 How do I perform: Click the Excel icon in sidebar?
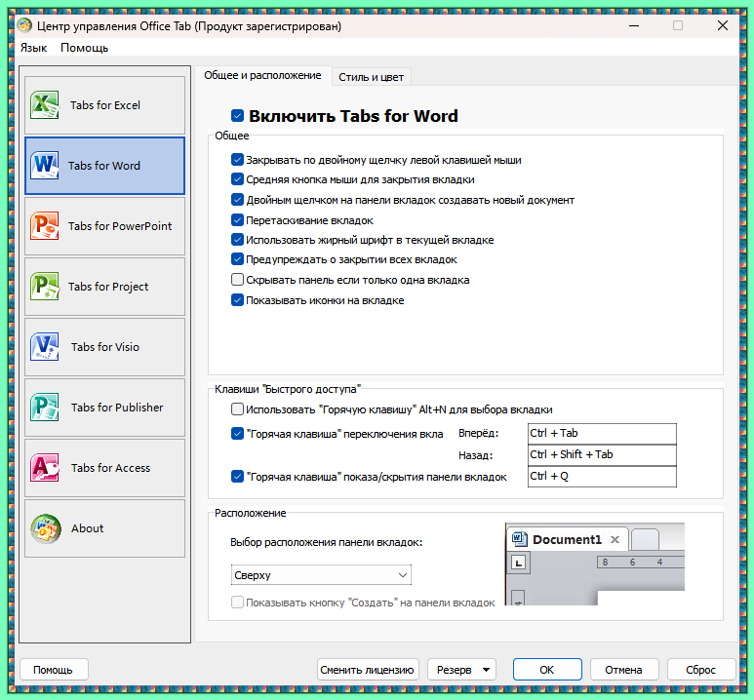point(44,105)
